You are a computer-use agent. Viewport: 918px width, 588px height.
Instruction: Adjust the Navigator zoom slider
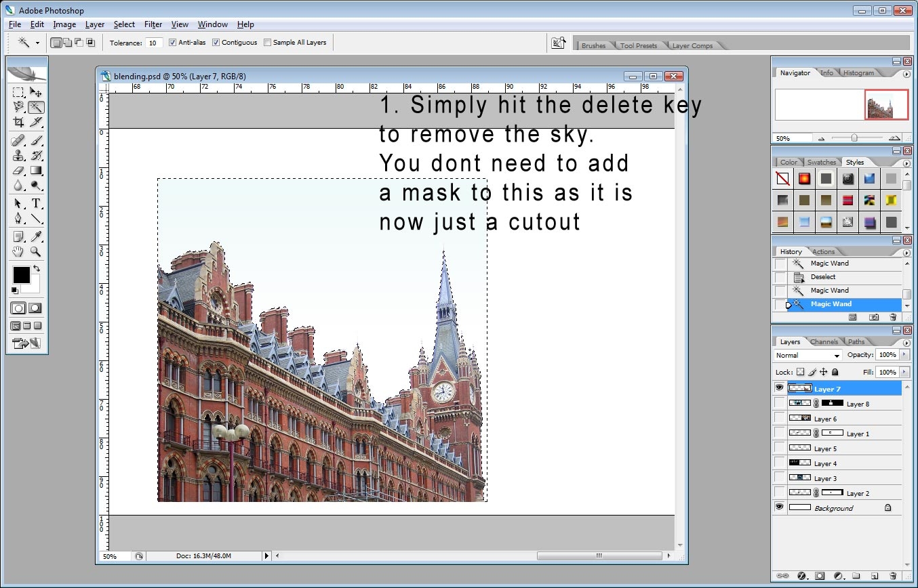point(854,138)
